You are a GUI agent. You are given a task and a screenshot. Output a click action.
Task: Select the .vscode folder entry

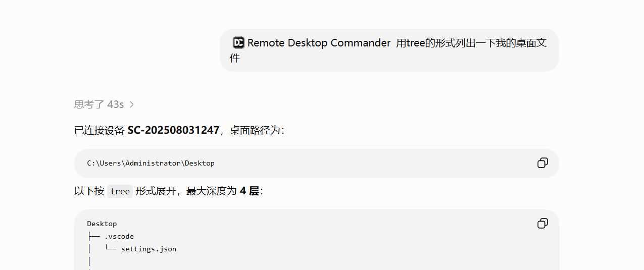pos(119,236)
